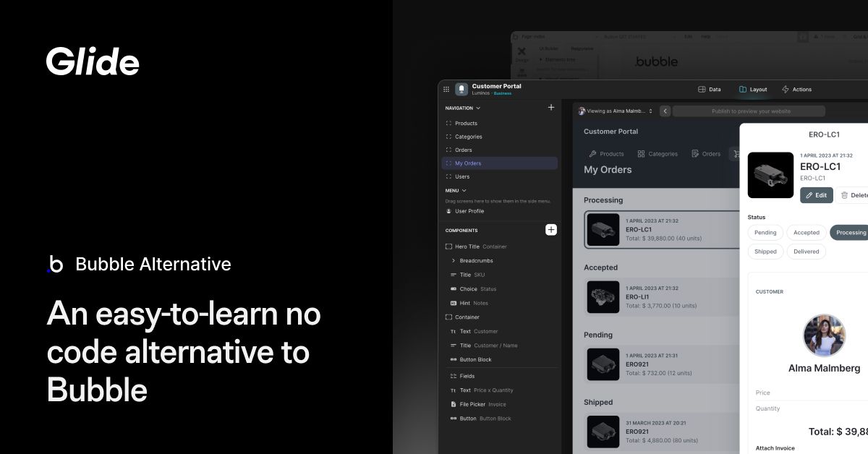Viewport: 868px width, 454px height.
Task: Select the Orders screen in navigation
Action: point(499,150)
